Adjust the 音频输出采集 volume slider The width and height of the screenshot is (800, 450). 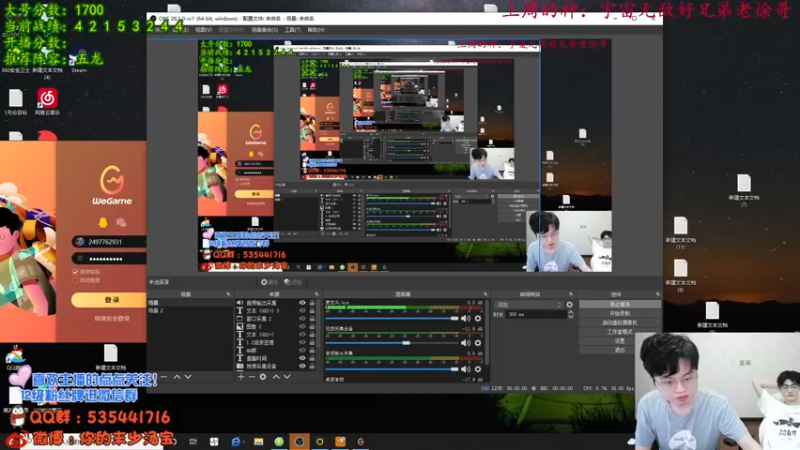pyautogui.click(x=392, y=369)
